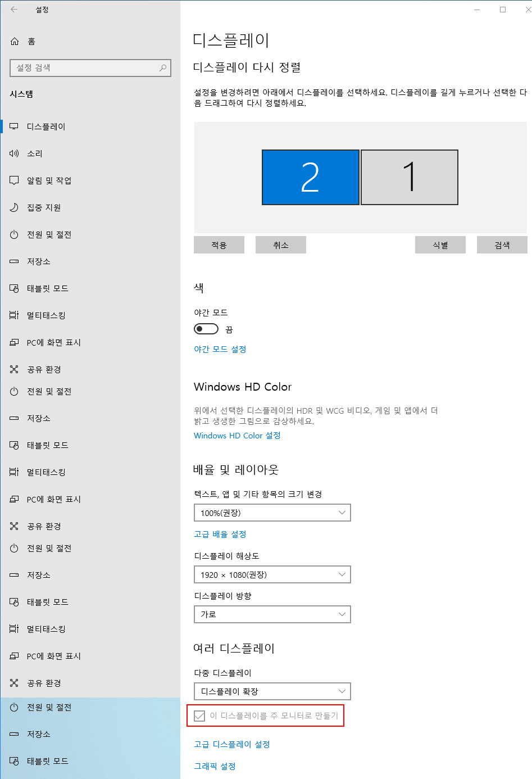Open the 고급 배율 설정 link
This screenshot has height=779, width=532.
(x=220, y=534)
